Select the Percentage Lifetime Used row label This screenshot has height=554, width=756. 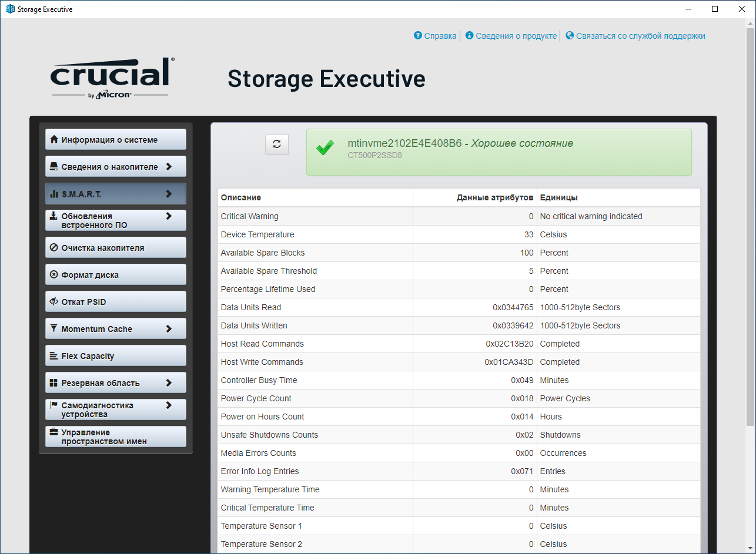pyautogui.click(x=268, y=289)
